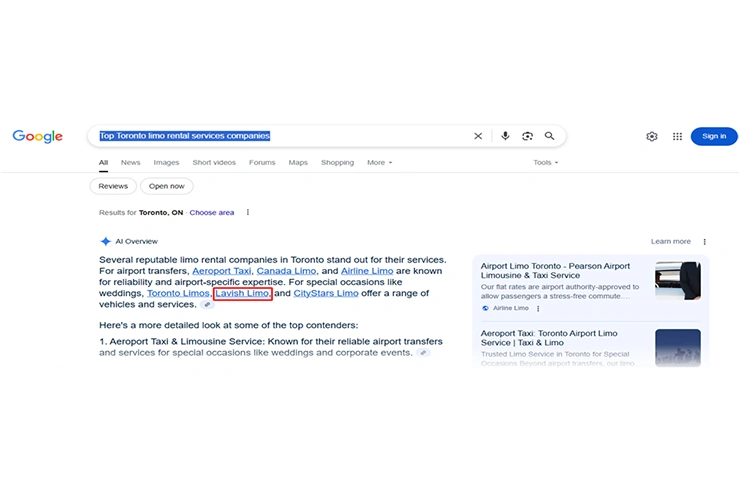The height and width of the screenshot is (485, 742).
Task: Open the Tools dropdown
Action: pyautogui.click(x=545, y=162)
